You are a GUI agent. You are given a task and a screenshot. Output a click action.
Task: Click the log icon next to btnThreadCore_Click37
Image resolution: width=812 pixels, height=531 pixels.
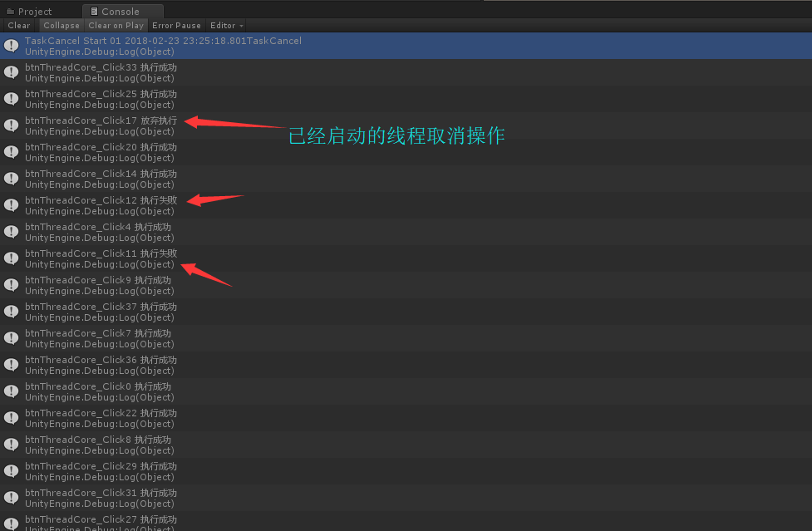tap(11, 312)
